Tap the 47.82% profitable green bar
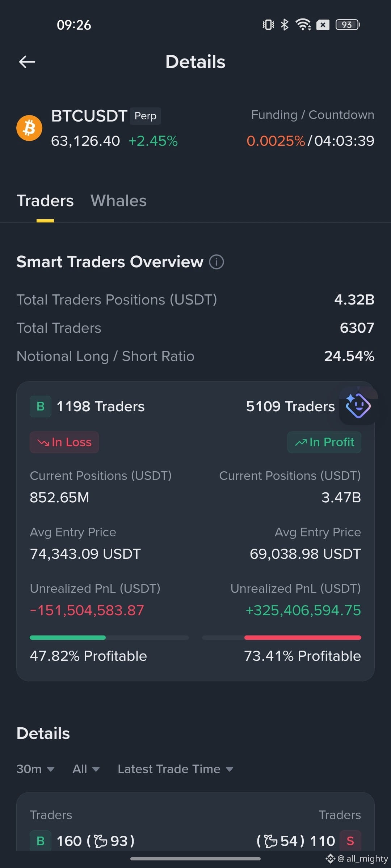Image resolution: width=391 pixels, height=868 pixels. coord(68,638)
